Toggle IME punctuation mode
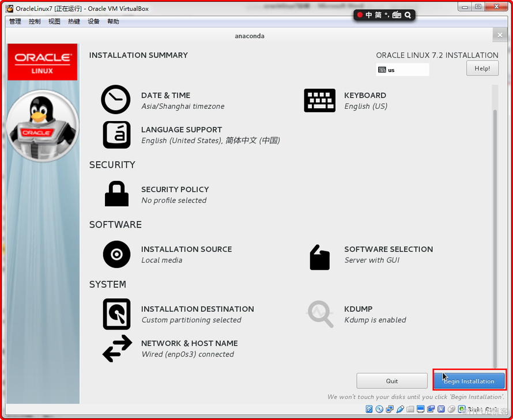Image resolution: width=513 pixels, height=420 pixels. [387, 15]
